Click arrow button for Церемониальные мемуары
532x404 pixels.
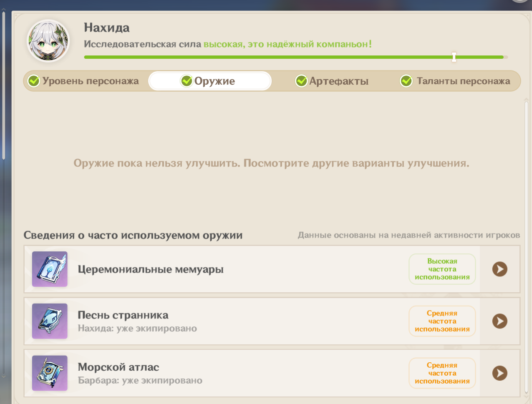point(499,269)
